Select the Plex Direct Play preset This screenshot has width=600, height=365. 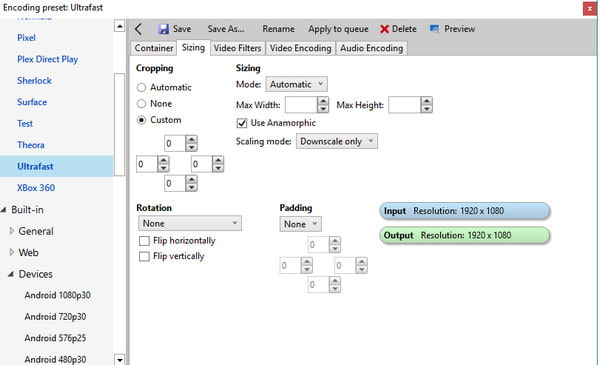pos(47,59)
